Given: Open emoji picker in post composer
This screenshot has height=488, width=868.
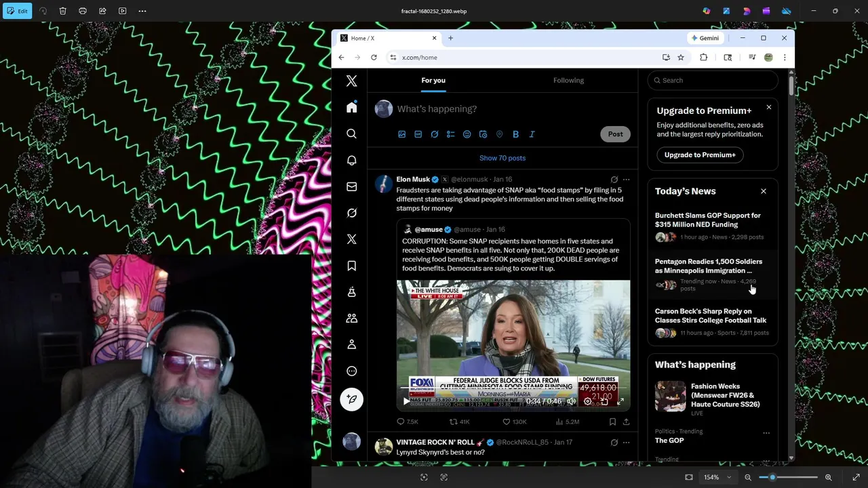Looking at the screenshot, I should (467, 134).
